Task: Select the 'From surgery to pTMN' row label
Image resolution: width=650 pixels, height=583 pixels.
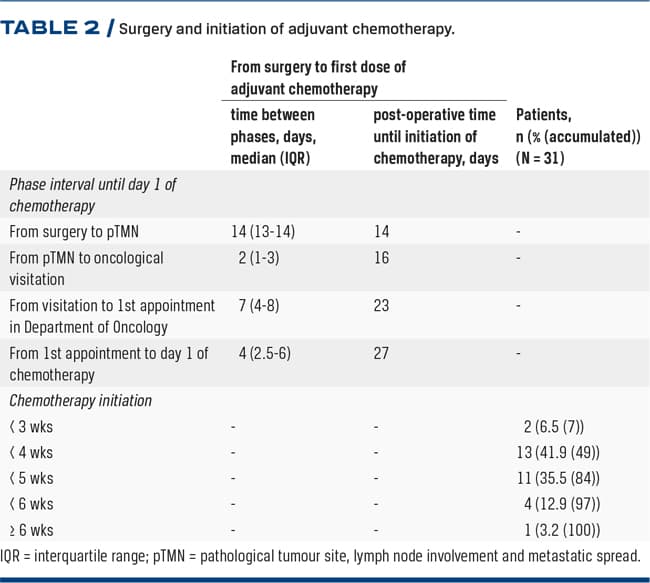Action: pos(74,232)
